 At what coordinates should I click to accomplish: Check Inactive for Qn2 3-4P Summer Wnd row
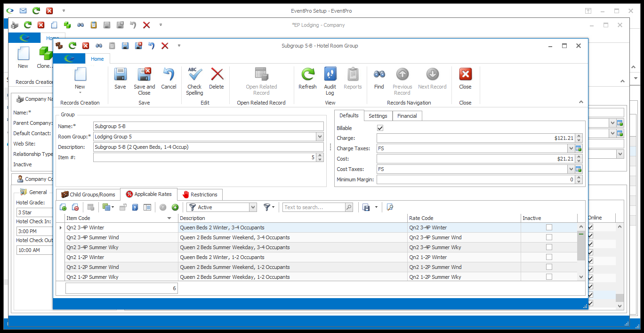549,237
